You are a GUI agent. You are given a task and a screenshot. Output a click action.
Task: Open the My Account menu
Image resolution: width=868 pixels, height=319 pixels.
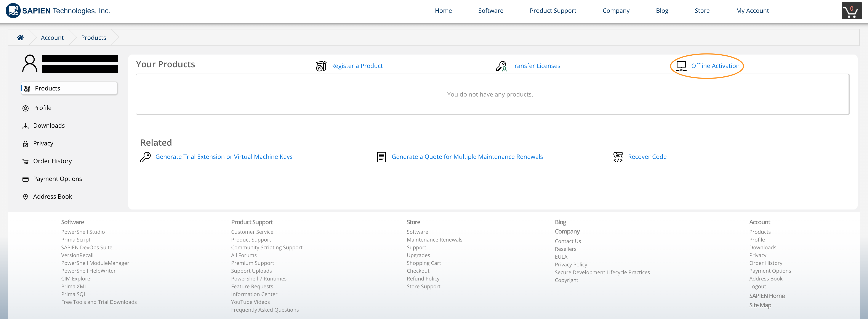752,10
